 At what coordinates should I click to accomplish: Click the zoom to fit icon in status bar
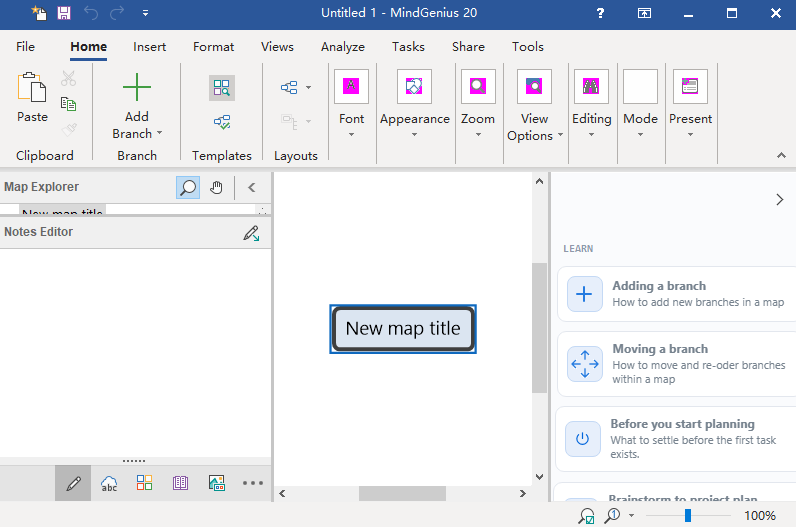[x=586, y=516]
